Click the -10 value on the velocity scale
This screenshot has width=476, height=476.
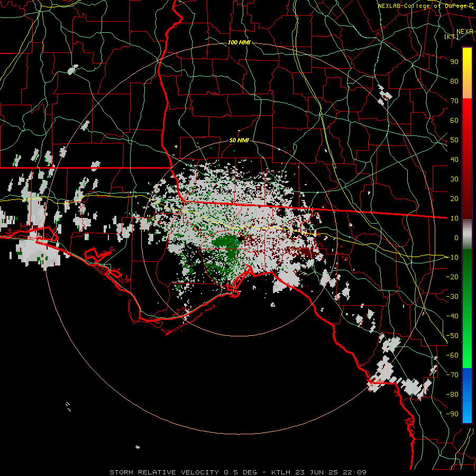(x=452, y=258)
